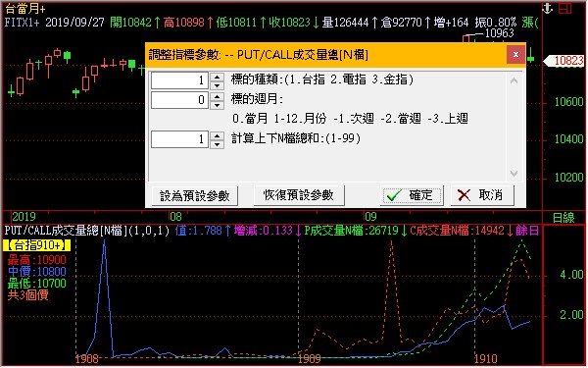
Task: Cancel with the 取消 button
Action: (x=482, y=195)
